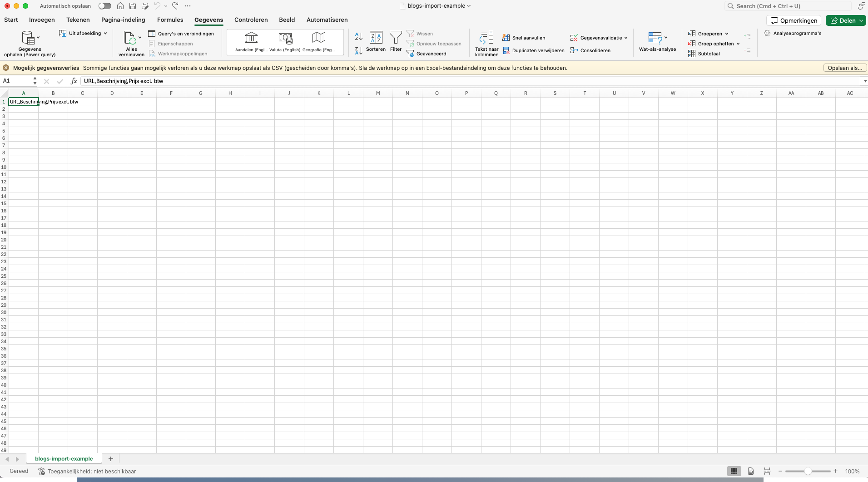Click the Select All corner triangle
Image resolution: width=868 pixels, height=482 pixels.
point(4,93)
